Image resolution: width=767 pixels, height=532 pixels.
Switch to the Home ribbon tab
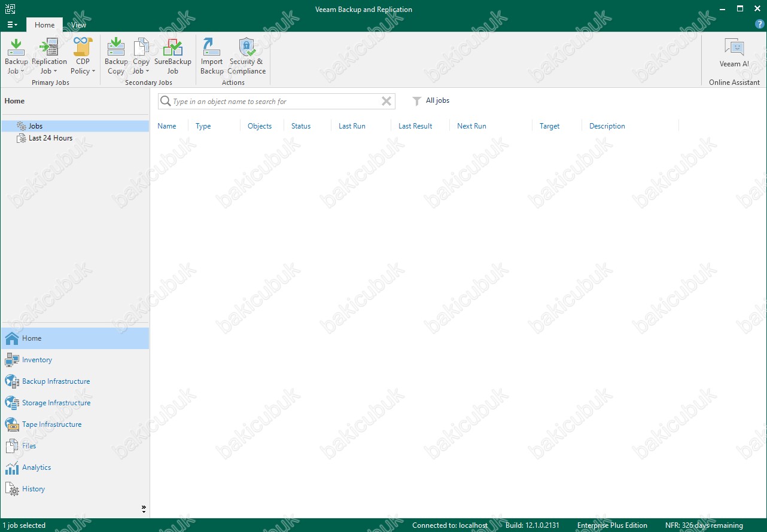(44, 25)
